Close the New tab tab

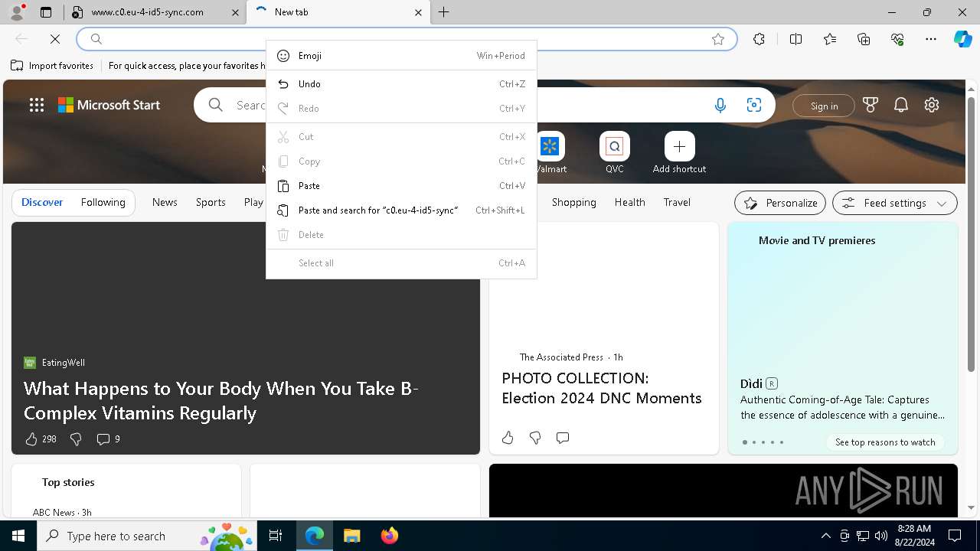(418, 12)
